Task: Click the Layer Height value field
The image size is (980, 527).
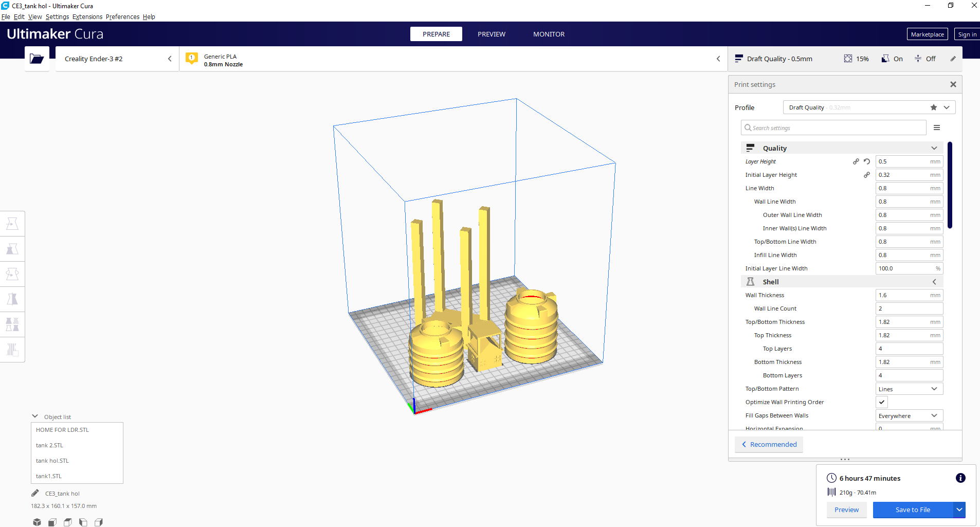Action: click(x=909, y=161)
